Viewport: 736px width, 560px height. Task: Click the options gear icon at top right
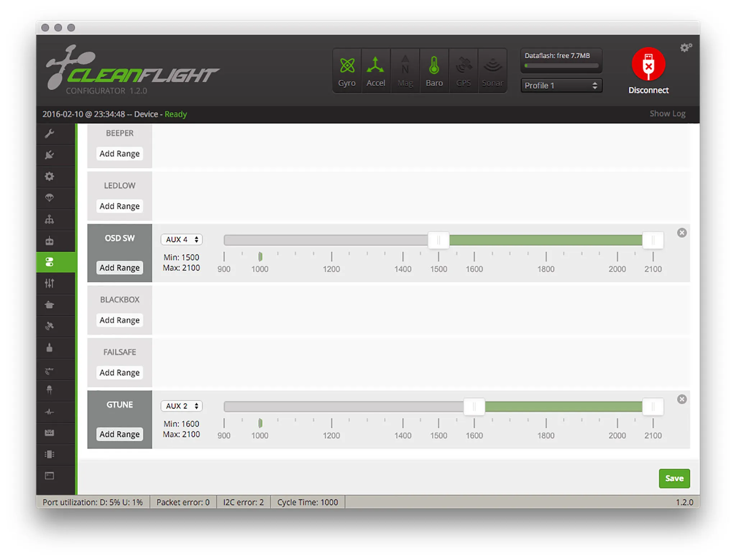(x=685, y=48)
